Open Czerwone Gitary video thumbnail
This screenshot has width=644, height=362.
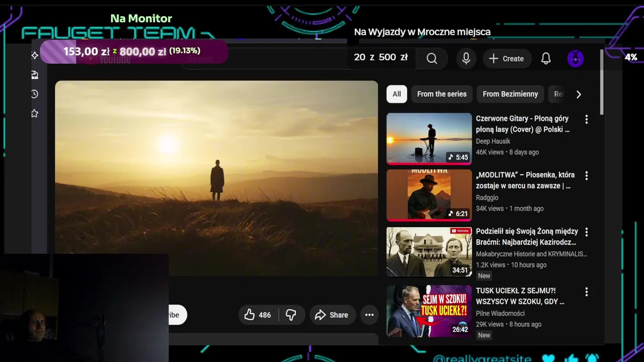(429, 139)
